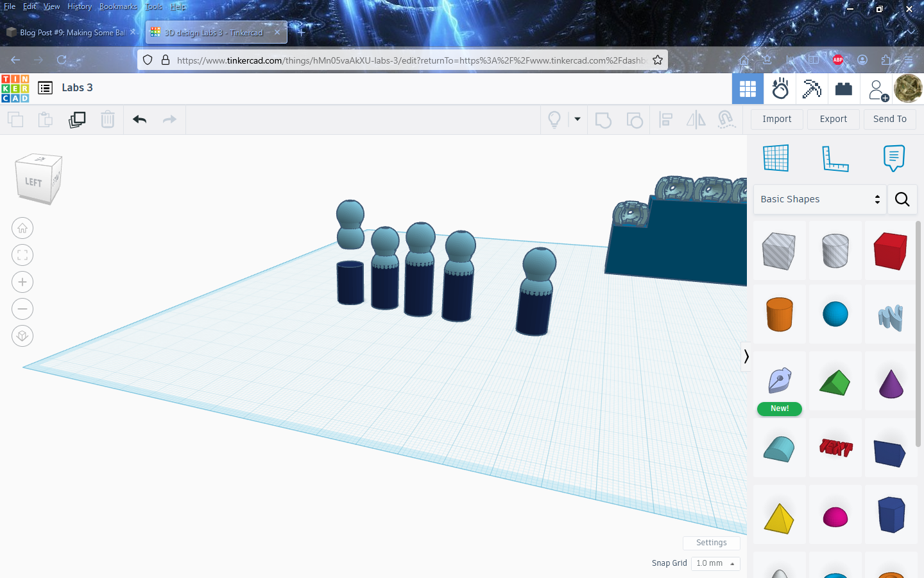Select the Ruler tool icon
The width and height of the screenshot is (924, 578).
(x=835, y=158)
